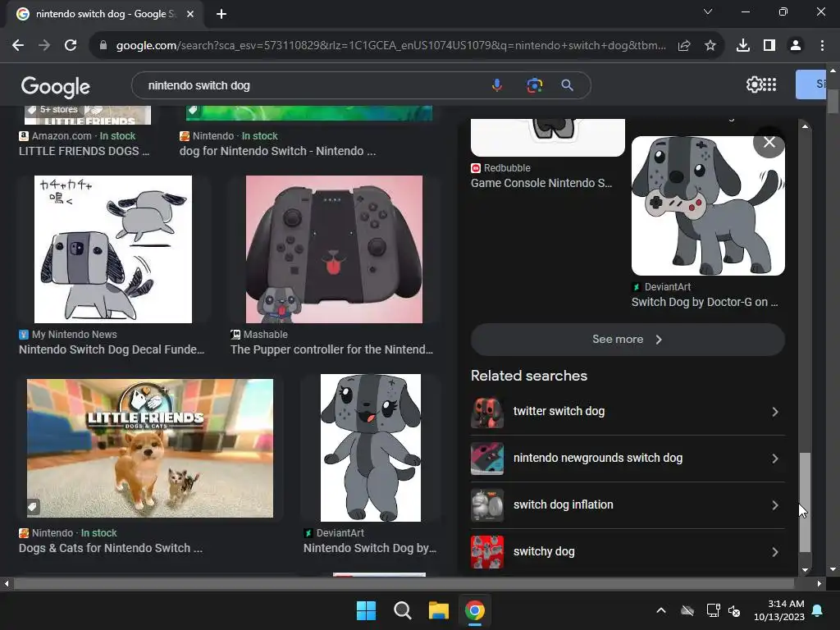Click the network display tray icon
This screenshot has height=630, width=840.
point(713,610)
